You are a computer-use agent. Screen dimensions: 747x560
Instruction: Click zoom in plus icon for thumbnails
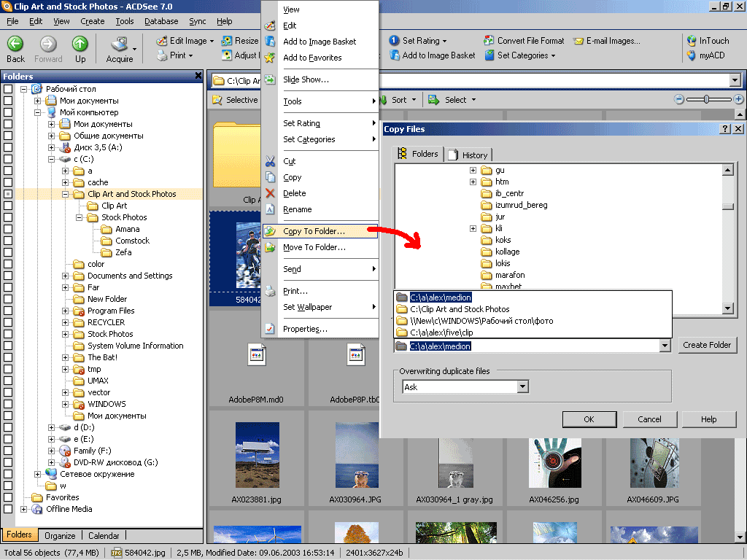[738, 99]
